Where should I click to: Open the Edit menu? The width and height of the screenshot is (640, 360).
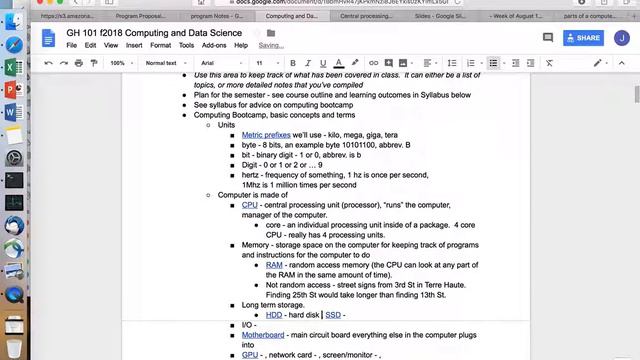90,45
